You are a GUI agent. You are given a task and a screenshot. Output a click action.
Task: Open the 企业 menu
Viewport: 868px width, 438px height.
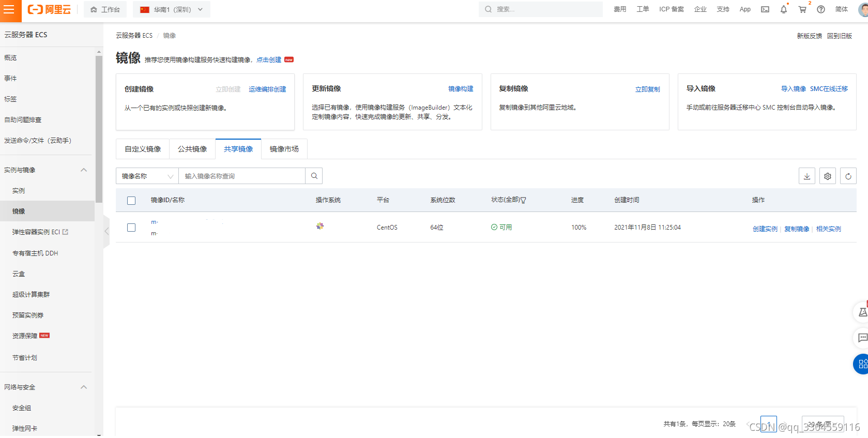pos(701,9)
